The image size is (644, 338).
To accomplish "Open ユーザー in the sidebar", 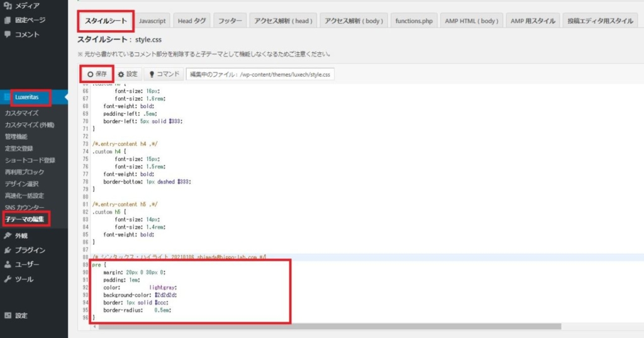I will pyautogui.click(x=27, y=264).
